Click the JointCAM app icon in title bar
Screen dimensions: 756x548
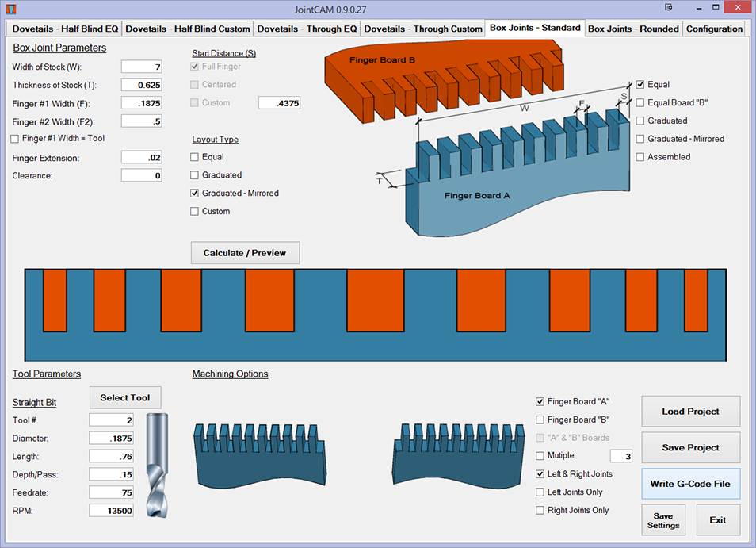[x=10, y=9]
